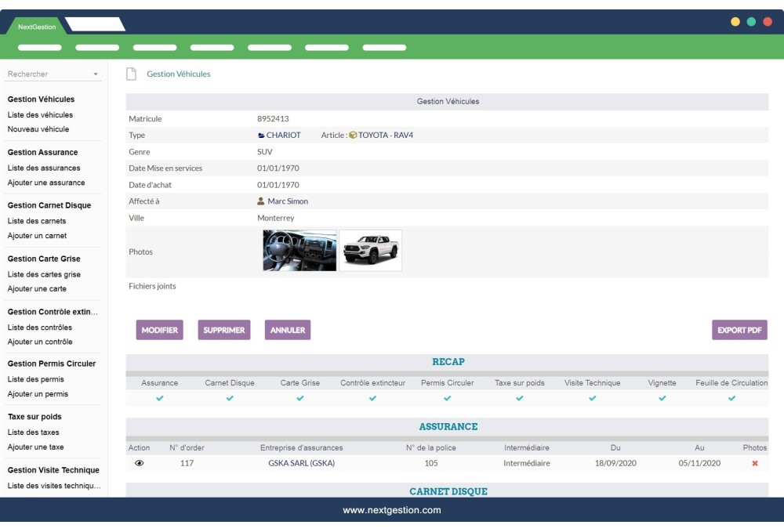Image resolution: width=784 pixels, height=532 pixels.
Task: Click the Assurance checkmark icon in RECAP
Action: click(161, 399)
